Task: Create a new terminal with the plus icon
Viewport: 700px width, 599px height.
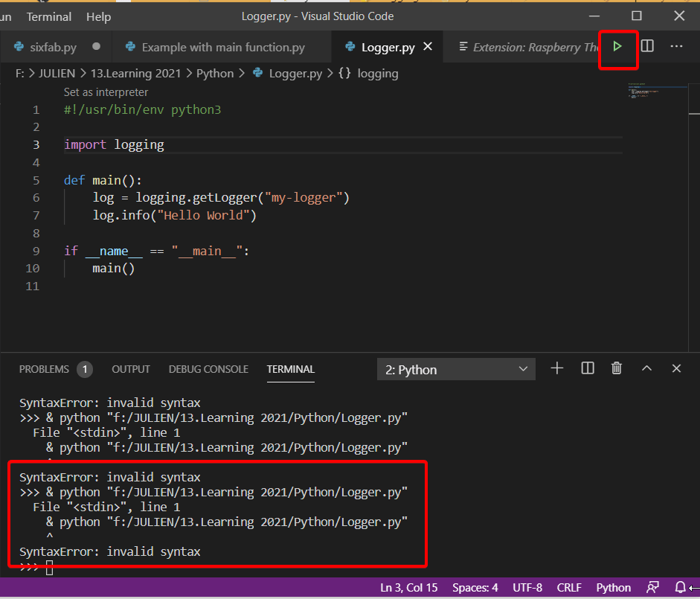Action: (x=556, y=368)
